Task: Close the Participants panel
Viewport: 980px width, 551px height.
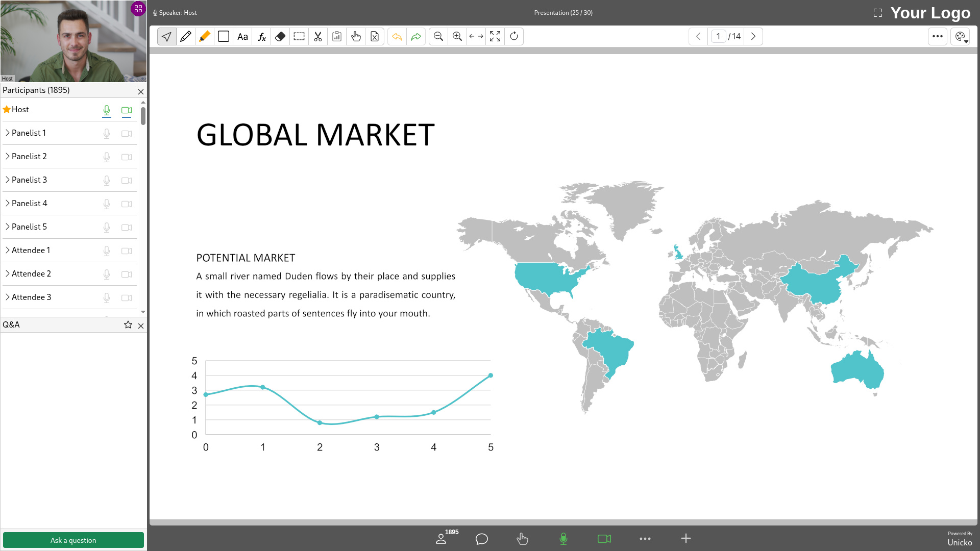Action: pos(141,92)
